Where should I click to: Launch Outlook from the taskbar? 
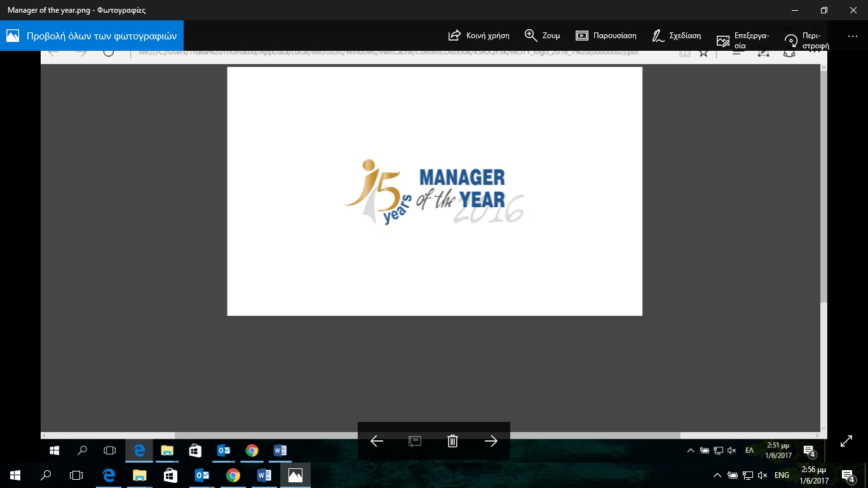pyautogui.click(x=202, y=473)
